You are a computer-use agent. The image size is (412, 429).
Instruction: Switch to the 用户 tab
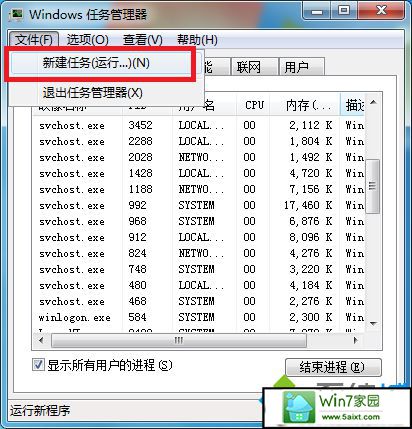[301, 67]
